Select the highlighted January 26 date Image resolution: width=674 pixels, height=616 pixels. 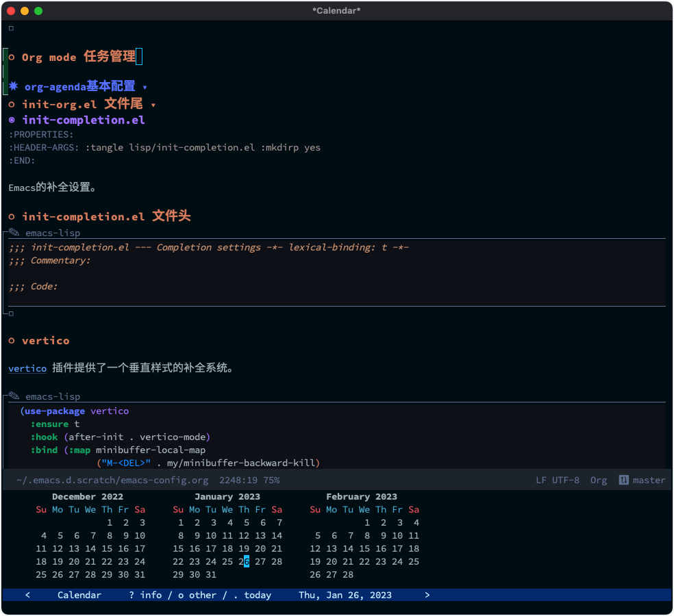tap(244, 561)
